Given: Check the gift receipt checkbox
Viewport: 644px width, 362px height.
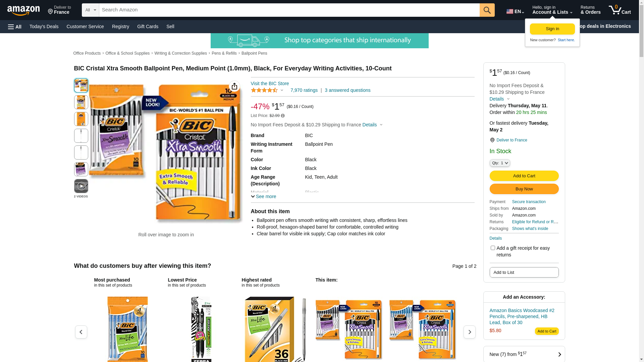Looking at the screenshot, I should pyautogui.click(x=493, y=248).
